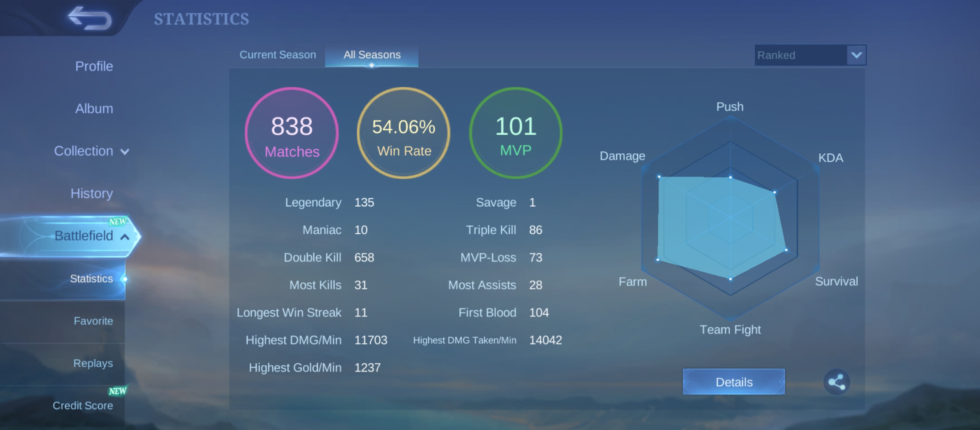This screenshot has width=980, height=430.
Task: Click the Win Rate circle badge
Action: 404,133
